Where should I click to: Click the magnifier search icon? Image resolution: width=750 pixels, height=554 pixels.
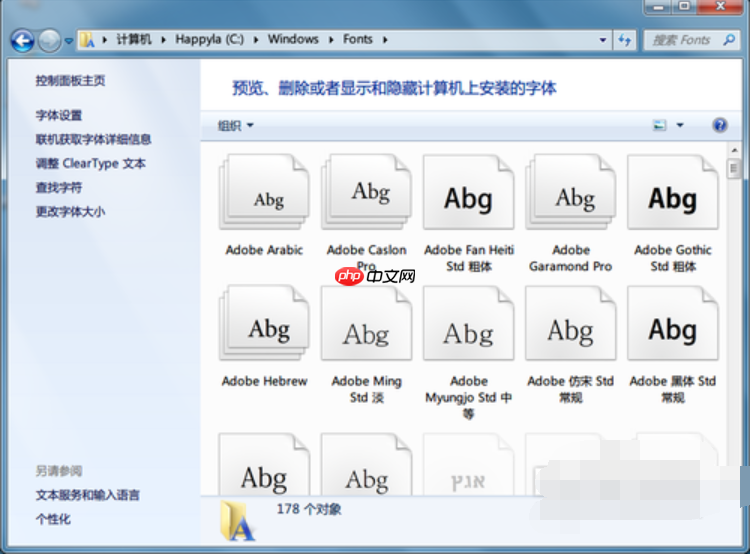[x=728, y=40]
